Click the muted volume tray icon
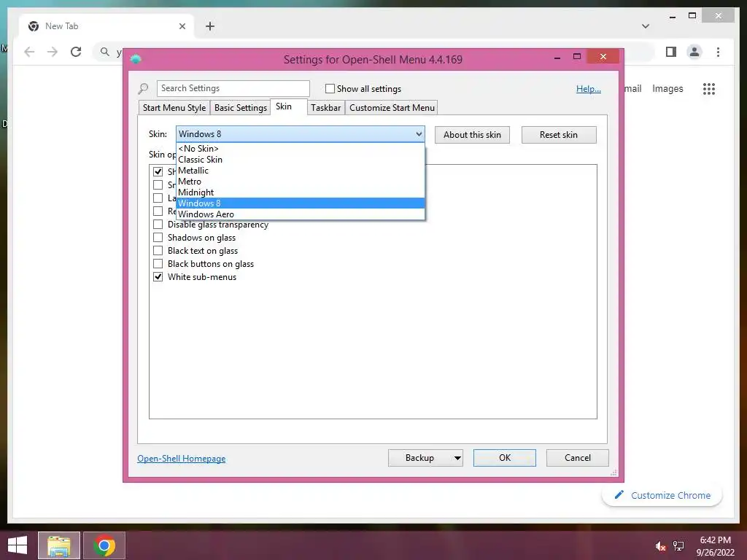This screenshot has width=747, height=560. coord(659,546)
